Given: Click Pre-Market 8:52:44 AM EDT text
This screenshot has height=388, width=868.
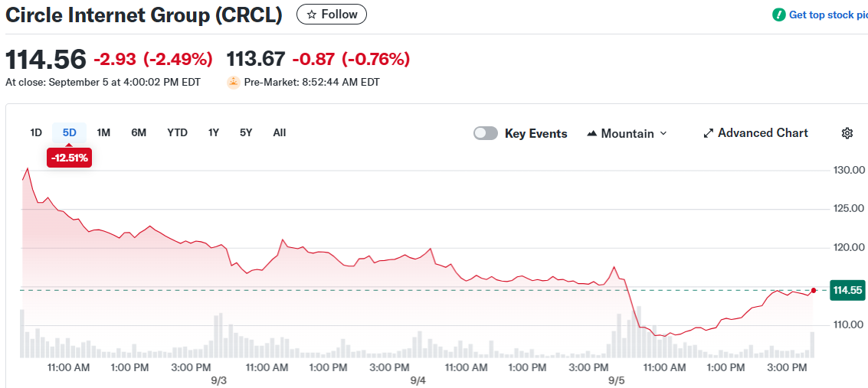Looking at the screenshot, I should (312, 83).
